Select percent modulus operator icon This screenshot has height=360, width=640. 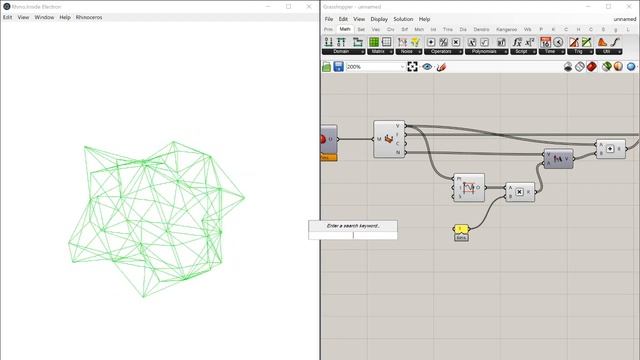tap(443, 42)
